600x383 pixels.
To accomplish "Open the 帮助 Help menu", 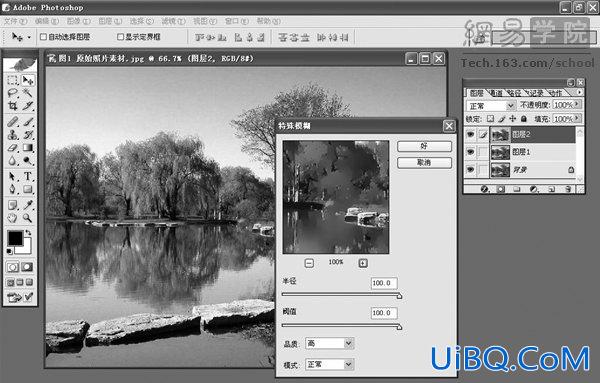I will pos(268,21).
